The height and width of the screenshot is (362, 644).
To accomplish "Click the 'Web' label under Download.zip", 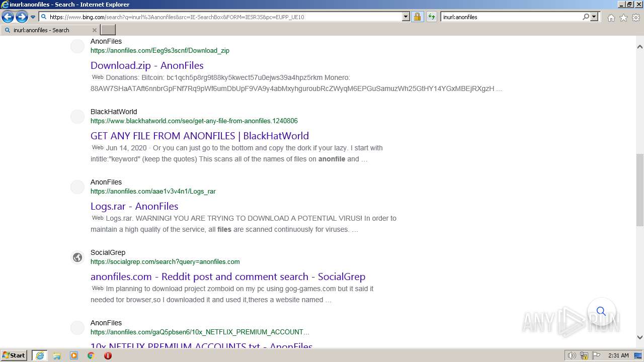I will point(98,77).
